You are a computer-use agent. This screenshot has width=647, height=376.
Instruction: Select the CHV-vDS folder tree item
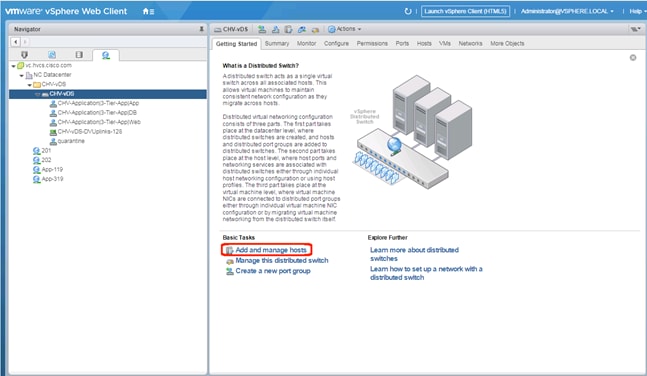point(53,84)
